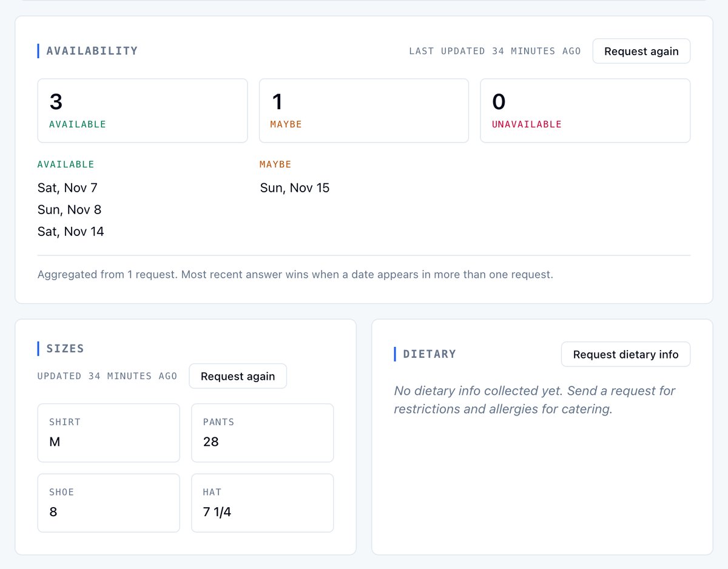Viewport: 728px width, 569px height.
Task: Click the Pants size 28 card
Action: [x=263, y=433]
